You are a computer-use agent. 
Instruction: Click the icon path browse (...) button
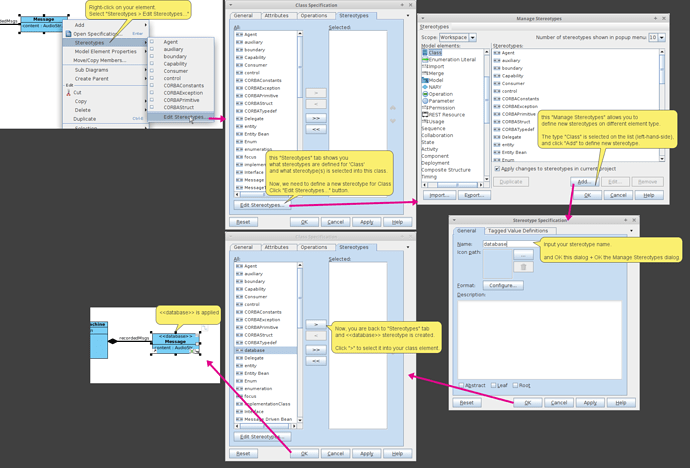pyautogui.click(x=523, y=255)
